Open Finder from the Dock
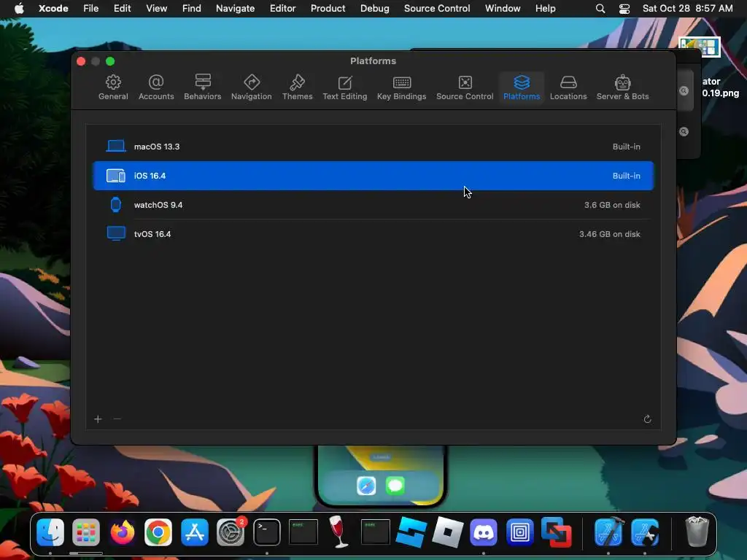The height and width of the screenshot is (560, 747). pos(50,532)
